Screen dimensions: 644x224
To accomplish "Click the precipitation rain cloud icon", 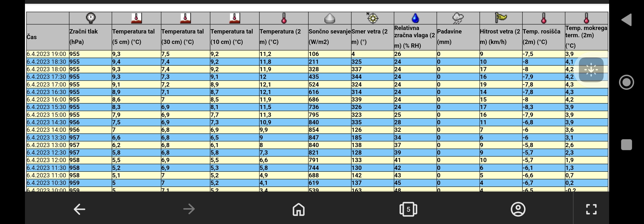I will click(x=458, y=18).
